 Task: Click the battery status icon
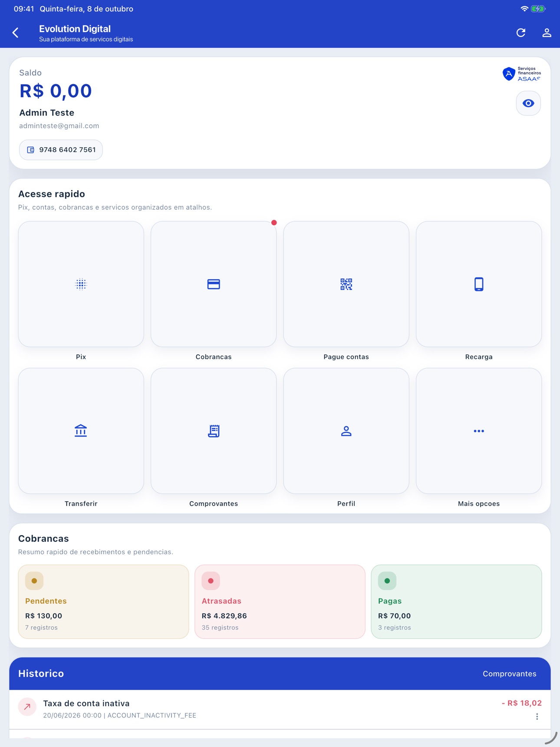(538, 9)
